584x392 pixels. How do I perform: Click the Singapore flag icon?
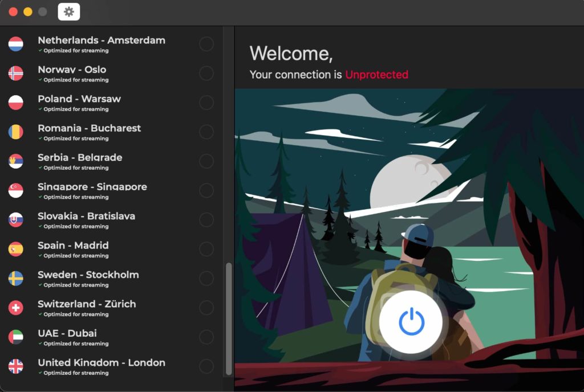16,191
